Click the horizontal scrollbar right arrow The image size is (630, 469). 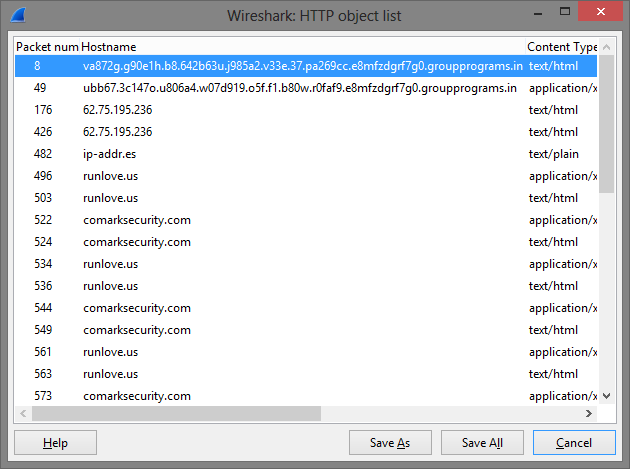(589, 414)
